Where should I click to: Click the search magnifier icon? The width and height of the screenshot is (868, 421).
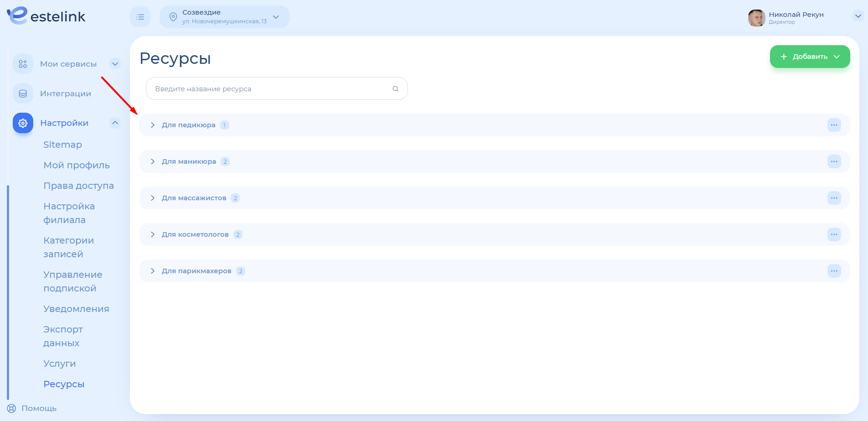click(x=395, y=89)
